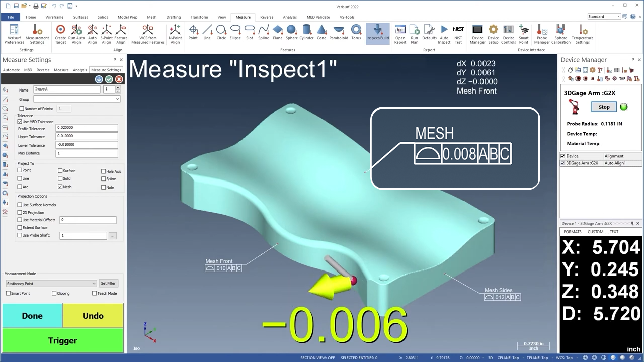Toggle 3DGage Arm :G2X device checkbox

[x=563, y=163]
